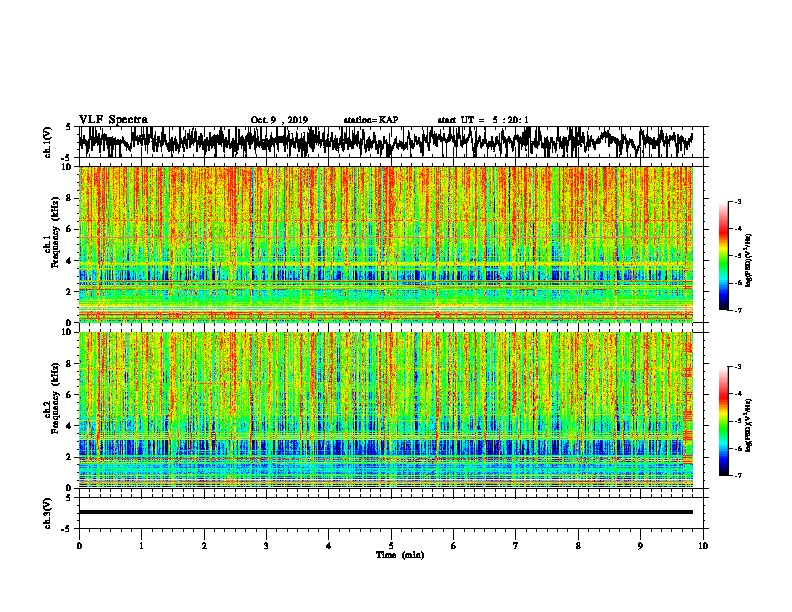Click time-axis tick label "1"
Viewport: 792px width, 612px height.
(141, 546)
